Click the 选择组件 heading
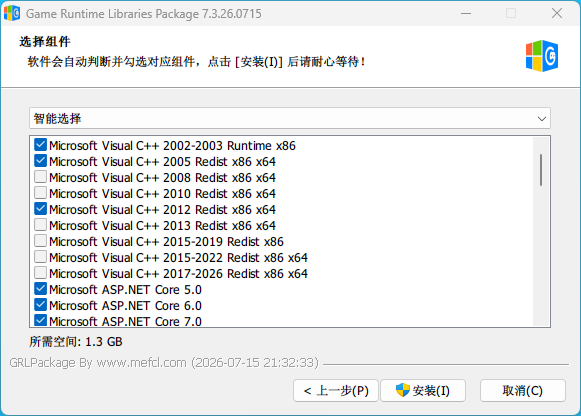Image resolution: width=581 pixels, height=416 pixels. [x=45, y=41]
